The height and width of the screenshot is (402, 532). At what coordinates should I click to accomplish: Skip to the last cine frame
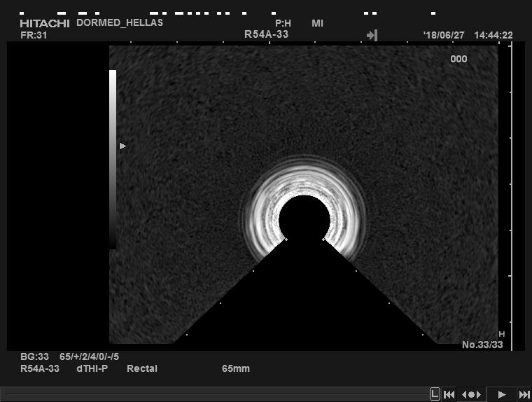click(523, 394)
